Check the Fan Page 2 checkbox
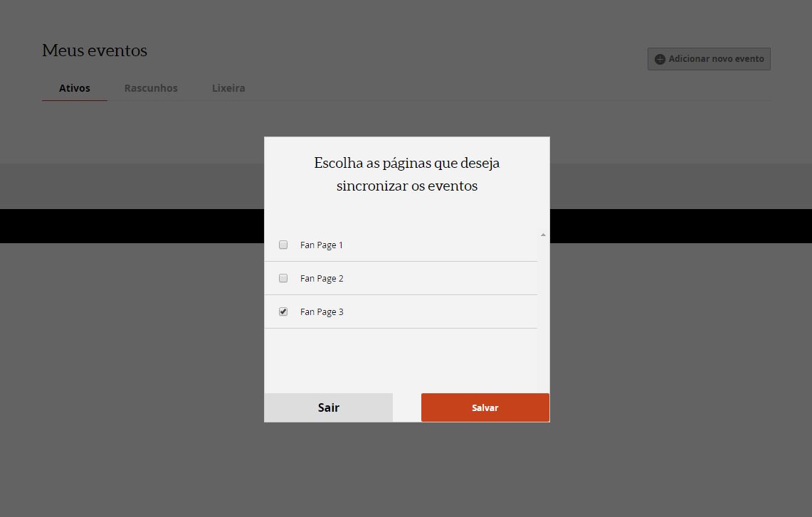Image resolution: width=812 pixels, height=517 pixels. tap(283, 279)
